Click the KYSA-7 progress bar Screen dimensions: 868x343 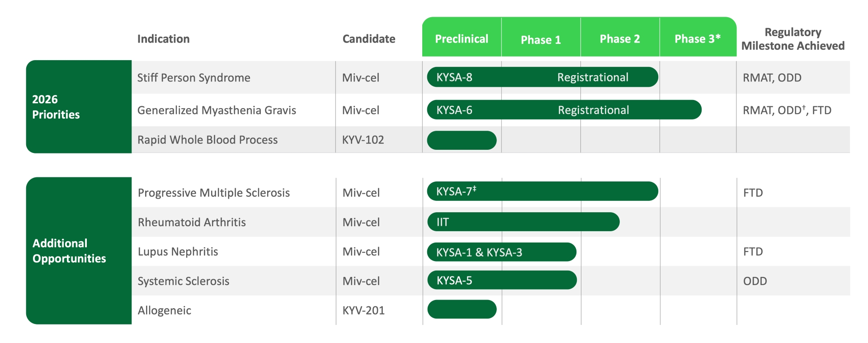click(x=542, y=191)
